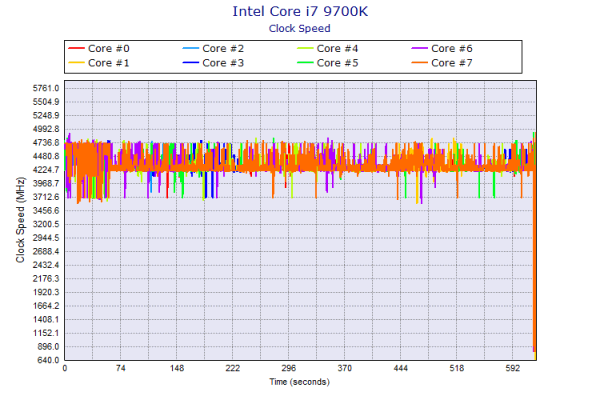Viewport: 600px width, 400px height.
Task: Click the 2176.3 y-axis value
Action: pos(46,279)
